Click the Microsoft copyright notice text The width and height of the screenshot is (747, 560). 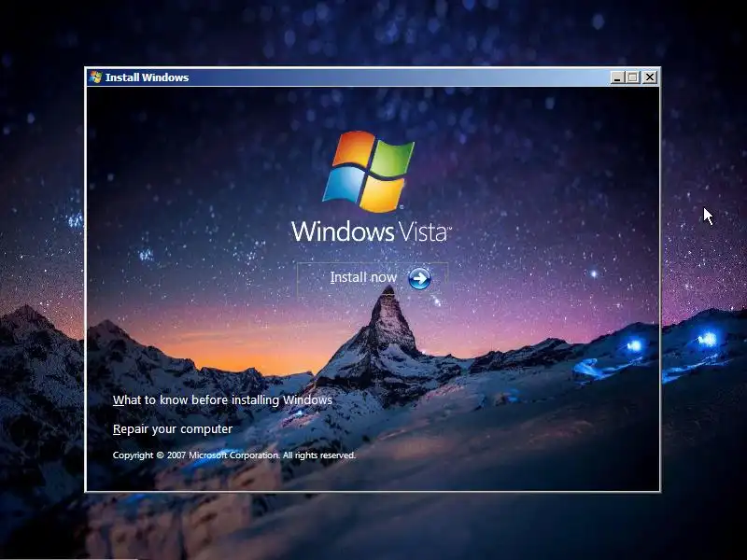tap(234, 455)
